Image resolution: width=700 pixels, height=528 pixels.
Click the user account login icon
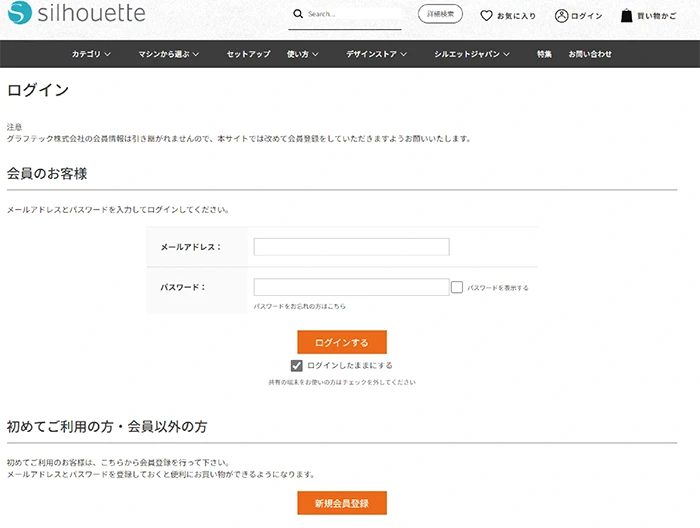click(x=562, y=16)
